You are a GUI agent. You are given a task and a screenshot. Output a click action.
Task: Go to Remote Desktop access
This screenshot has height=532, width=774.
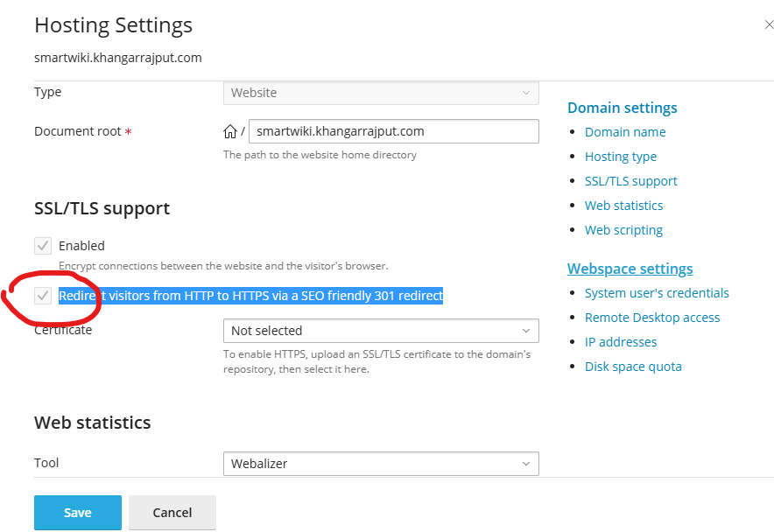(x=652, y=318)
